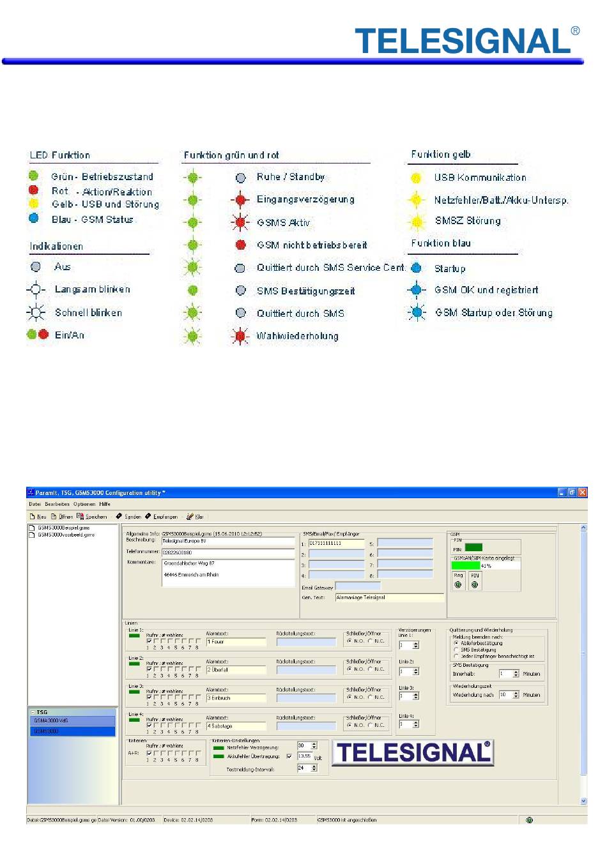This screenshot has width=607, height=868.
Task: Click the Innerhalb minutes stepper arrows
Action: click(x=516, y=674)
